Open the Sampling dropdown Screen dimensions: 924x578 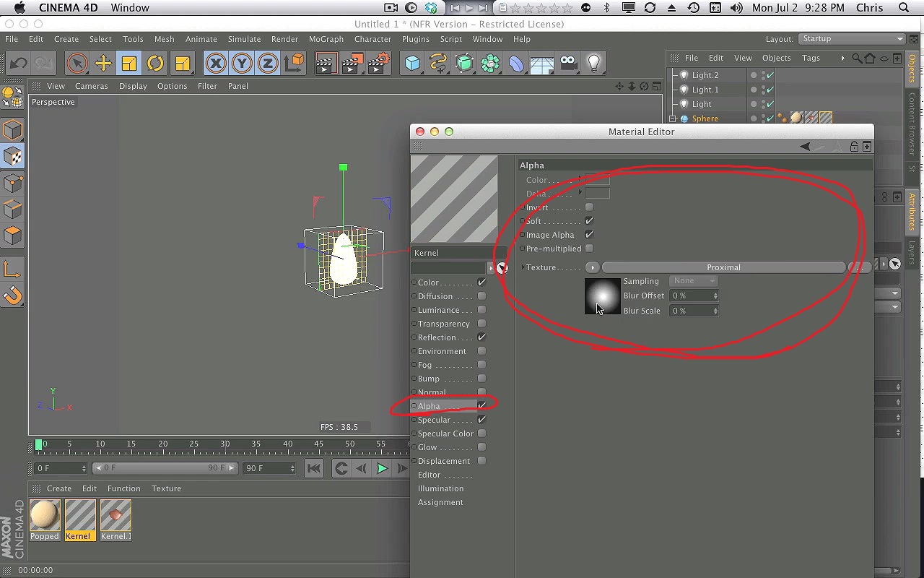[x=693, y=281]
